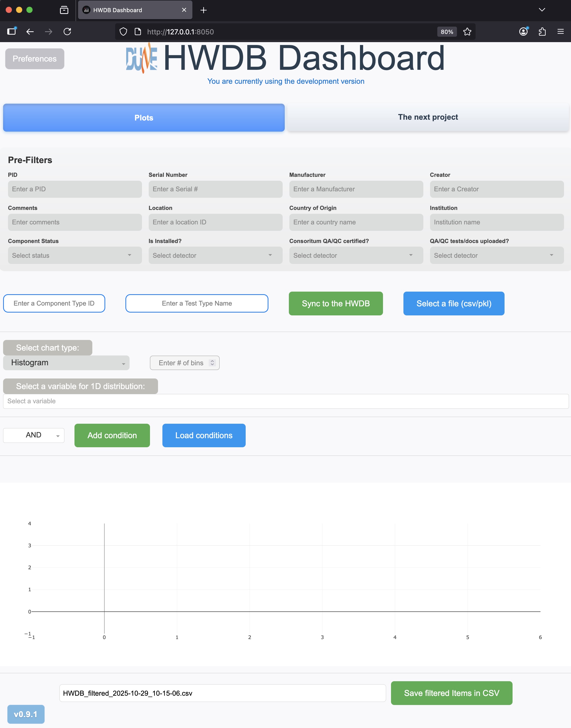Click the 80% zoom level indicator
The image size is (571, 728).
[x=447, y=32]
